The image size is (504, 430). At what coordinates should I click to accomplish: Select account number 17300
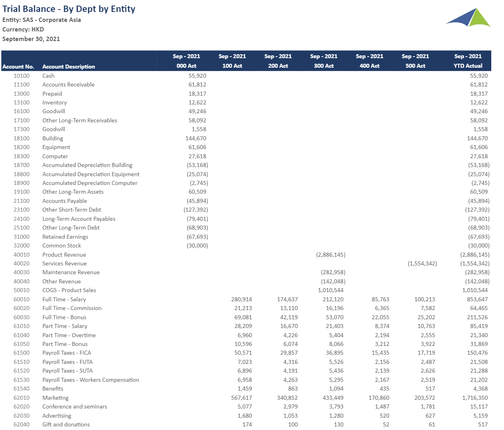coord(22,129)
